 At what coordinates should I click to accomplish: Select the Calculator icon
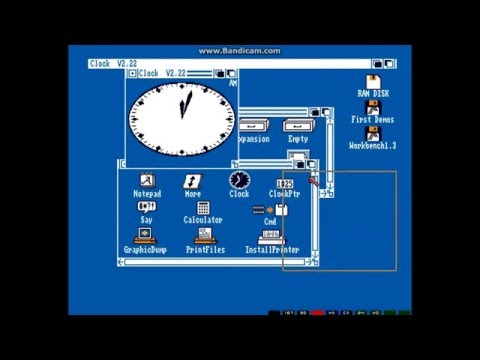coord(203,212)
